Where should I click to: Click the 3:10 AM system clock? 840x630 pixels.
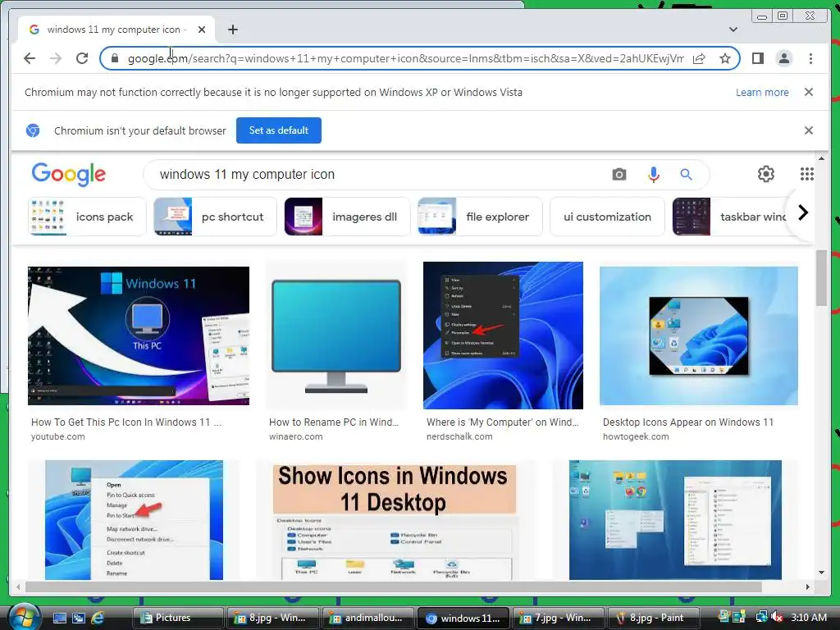(808, 617)
